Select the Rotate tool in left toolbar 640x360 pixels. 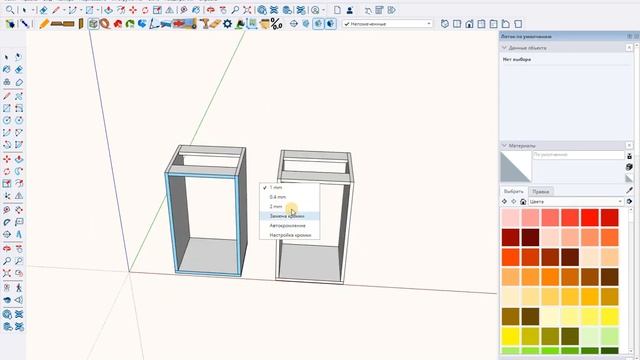tap(7, 171)
